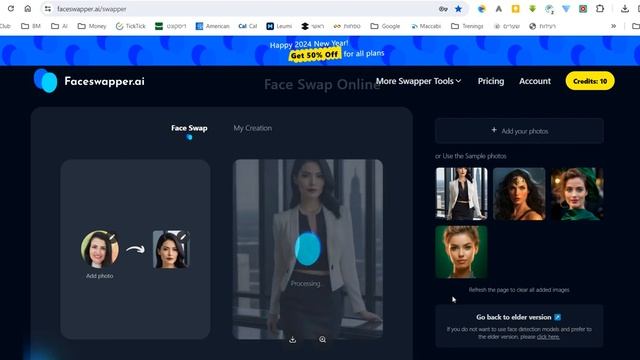
Task: Open the red screen recorder extension icon
Action: pos(583,9)
